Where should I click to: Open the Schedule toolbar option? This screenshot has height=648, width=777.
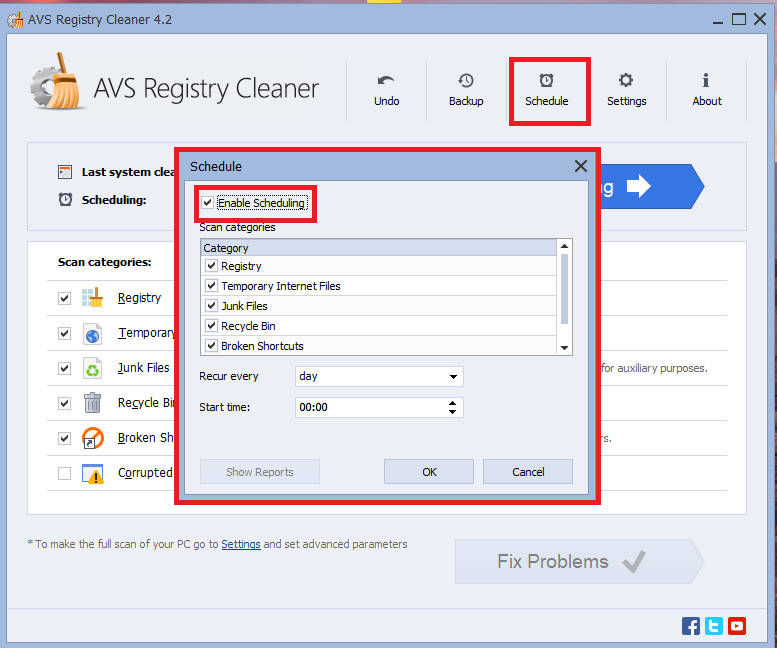click(x=547, y=90)
